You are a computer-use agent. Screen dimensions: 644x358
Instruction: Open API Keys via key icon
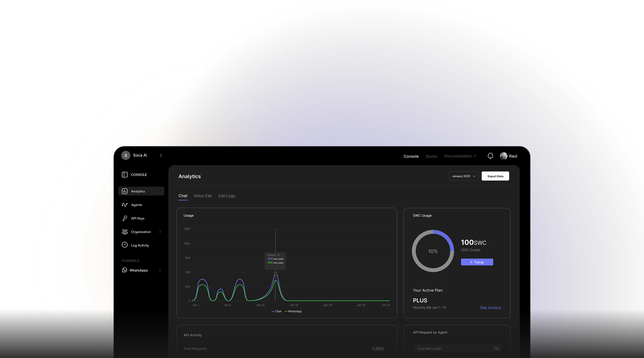tap(125, 218)
